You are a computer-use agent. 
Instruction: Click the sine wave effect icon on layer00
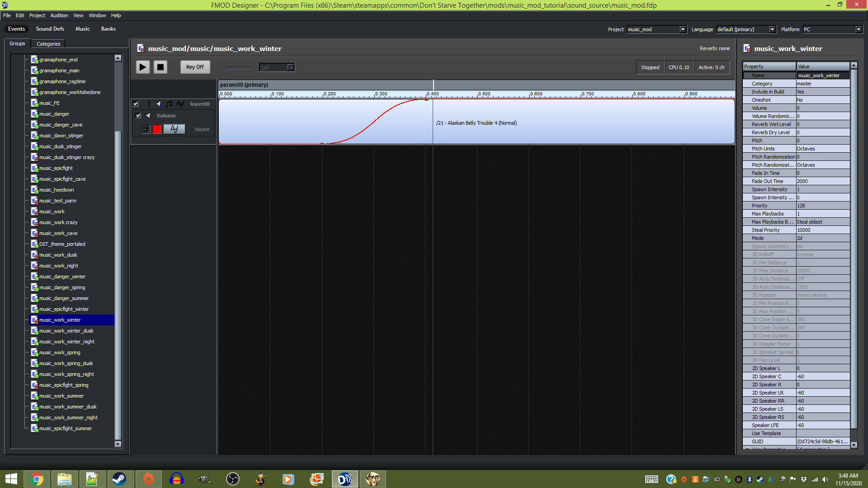coord(180,104)
